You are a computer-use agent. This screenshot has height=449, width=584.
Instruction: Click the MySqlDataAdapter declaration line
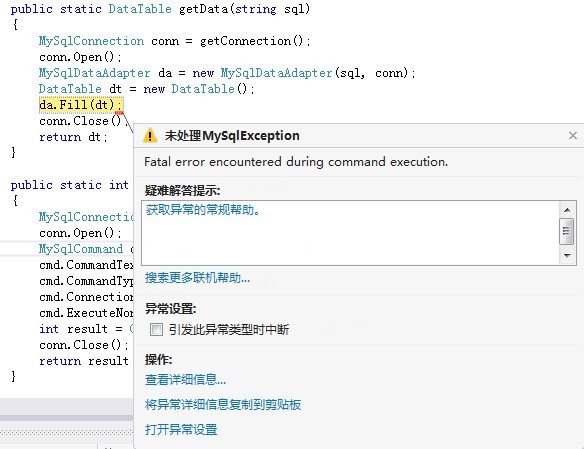coord(227,73)
